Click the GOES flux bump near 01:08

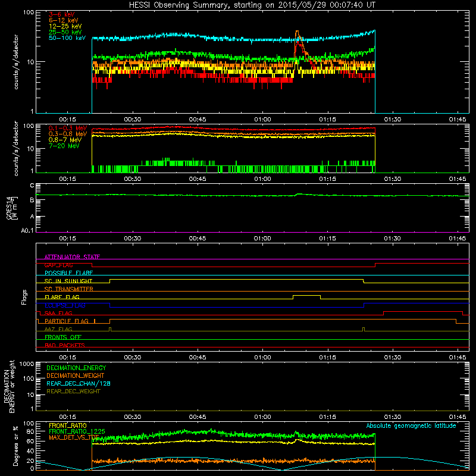point(299,194)
